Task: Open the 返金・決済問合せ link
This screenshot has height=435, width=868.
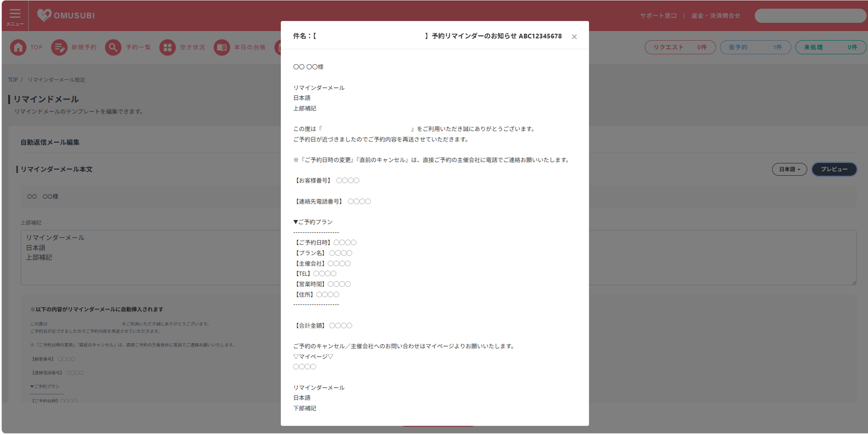Action: 715,16
